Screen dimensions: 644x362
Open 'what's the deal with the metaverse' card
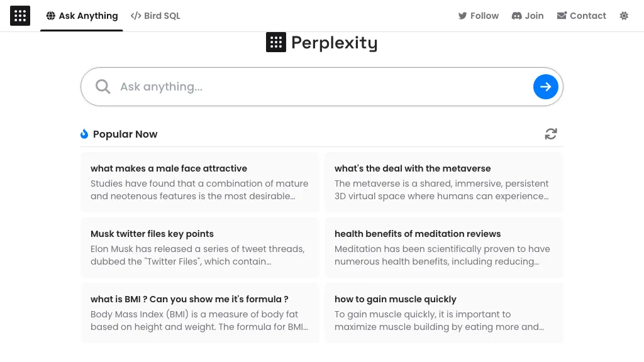pyautogui.click(x=443, y=182)
